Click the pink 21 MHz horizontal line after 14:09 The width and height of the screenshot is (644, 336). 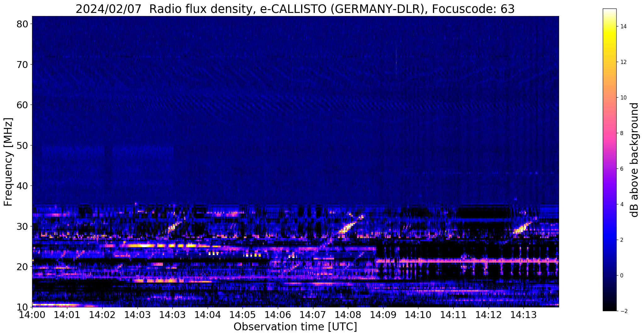pyautogui.click(x=468, y=261)
